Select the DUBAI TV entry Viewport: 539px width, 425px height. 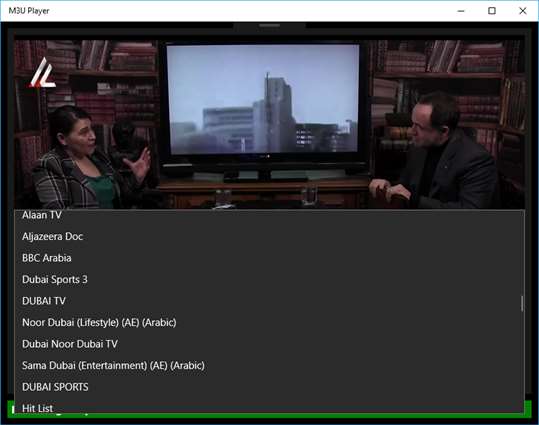click(270, 301)
